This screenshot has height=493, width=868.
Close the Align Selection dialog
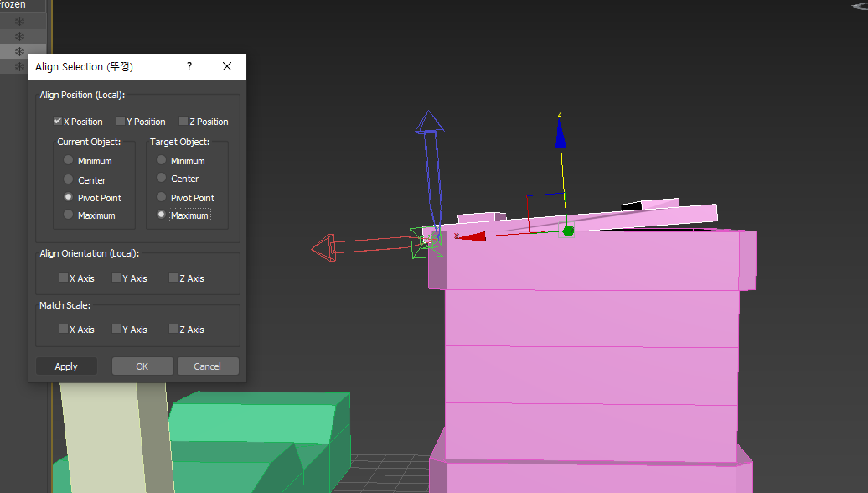227,66
